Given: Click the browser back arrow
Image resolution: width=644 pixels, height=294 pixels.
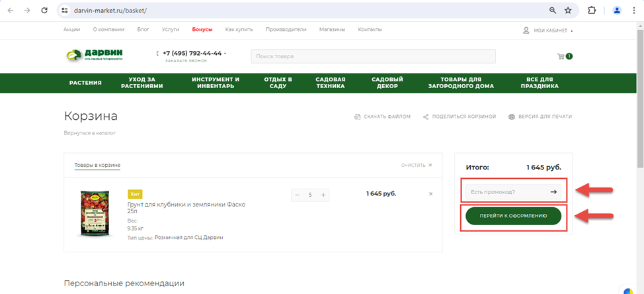Looking at the screenshot, I should [x=11, y=11].
